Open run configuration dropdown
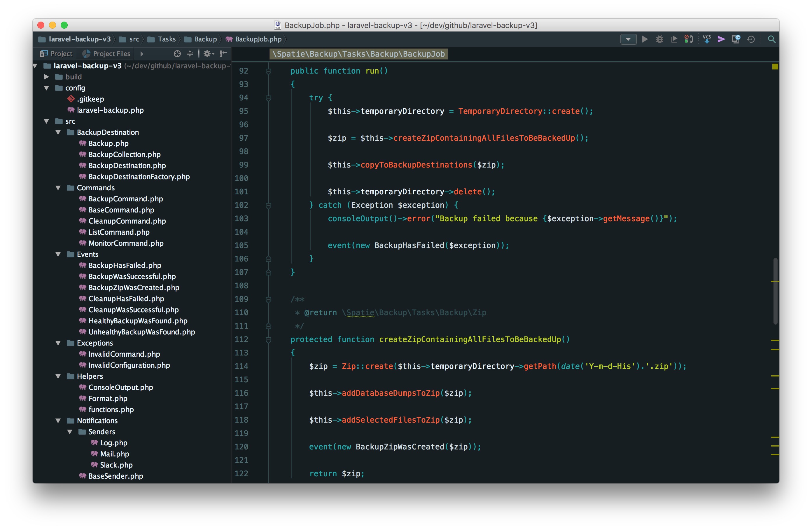 628,39
